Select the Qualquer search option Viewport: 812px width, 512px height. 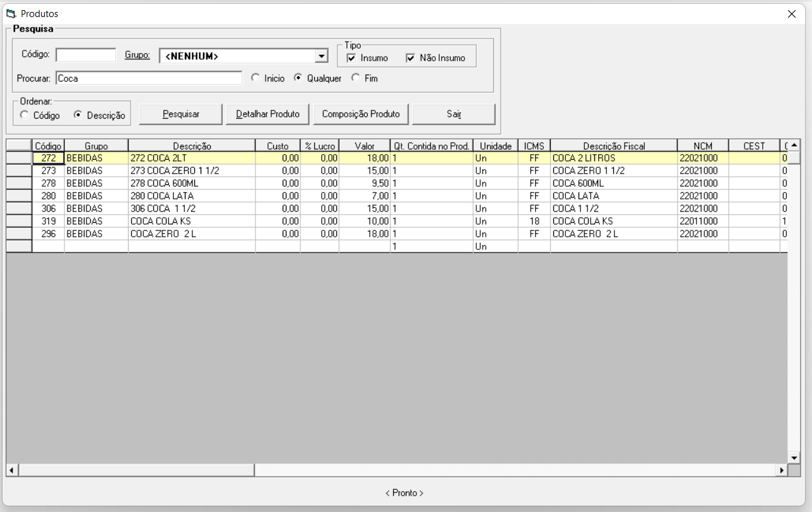(x=298, y=78)
